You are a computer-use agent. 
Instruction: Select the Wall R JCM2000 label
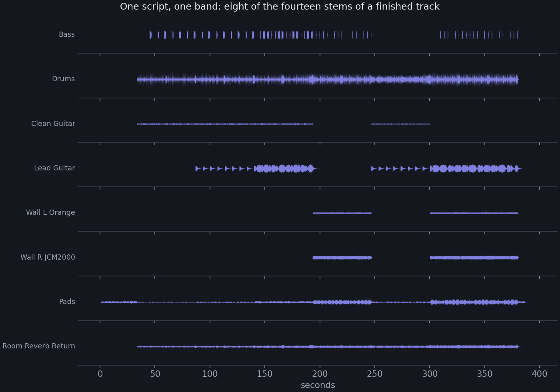[48, 258]
